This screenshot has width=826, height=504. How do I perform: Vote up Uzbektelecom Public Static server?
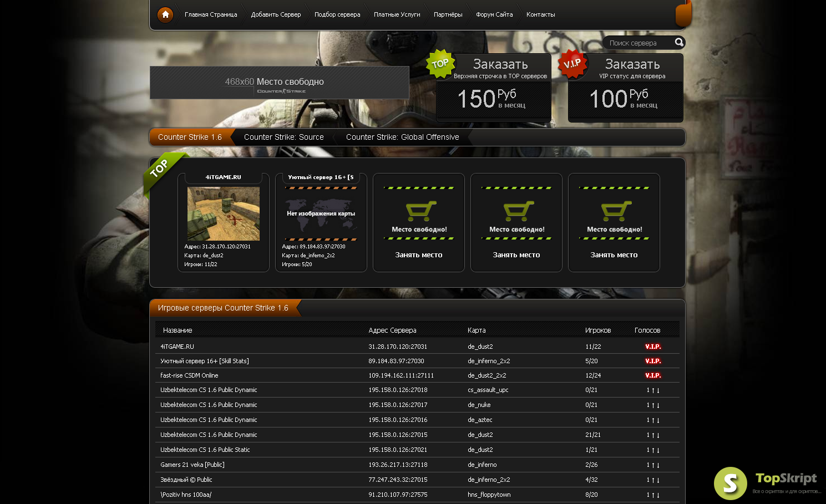(x=653, y=450)
